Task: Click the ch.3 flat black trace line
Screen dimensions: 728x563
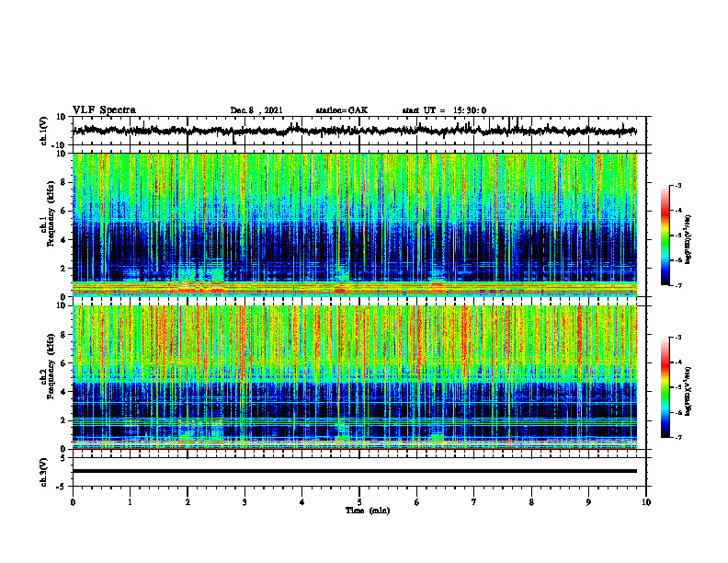Action: [x=355, y=471]
